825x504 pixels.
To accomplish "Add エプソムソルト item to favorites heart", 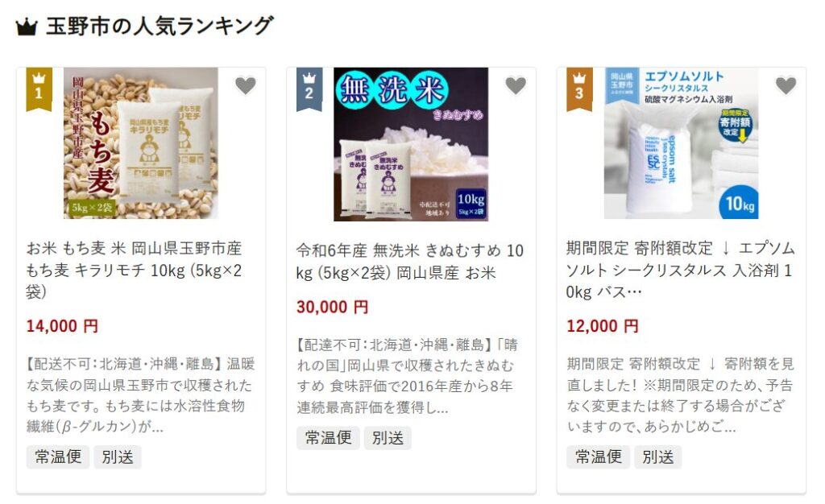I will [786, 85].
